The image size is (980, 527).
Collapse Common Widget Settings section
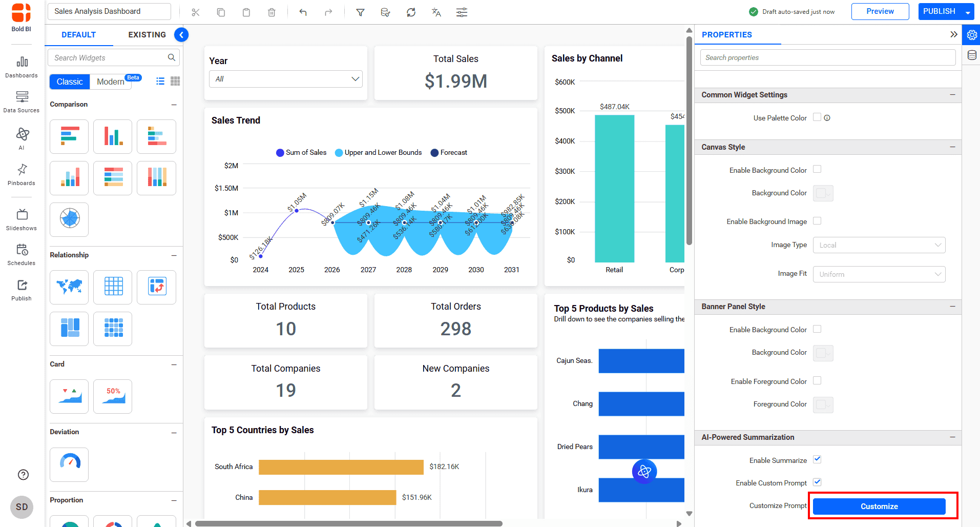coord(952,95)
